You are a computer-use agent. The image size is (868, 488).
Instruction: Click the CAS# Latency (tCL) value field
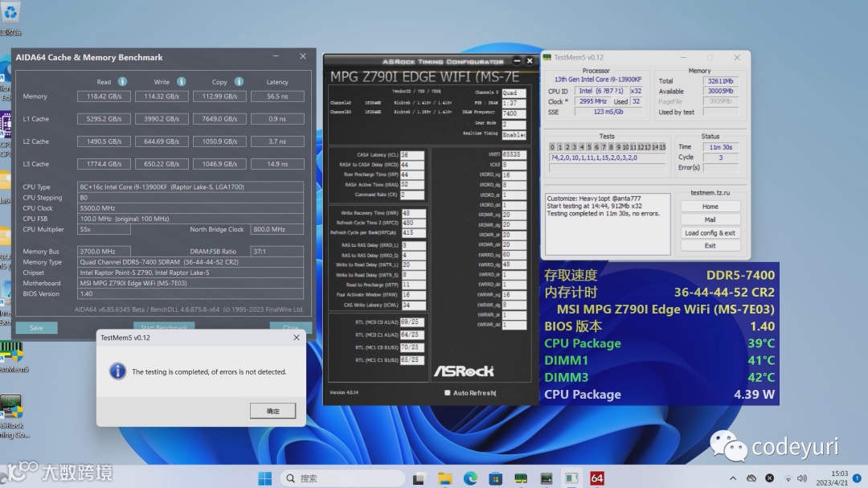412,155
